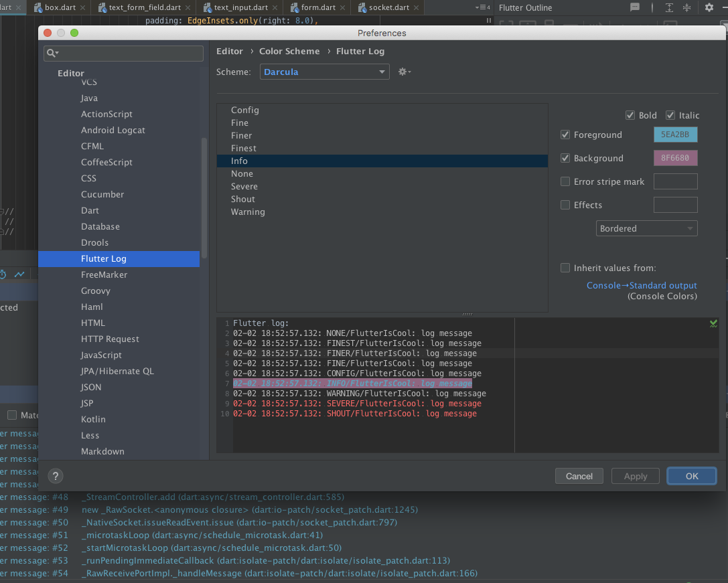Open the Scheme Darcula dropdown
728x583 pixels.
point(325,72)
